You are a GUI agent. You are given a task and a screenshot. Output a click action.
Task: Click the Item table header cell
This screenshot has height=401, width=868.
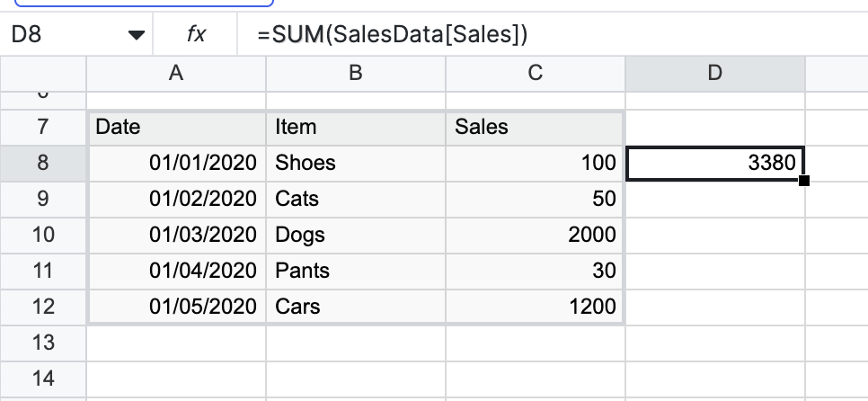(x=356, y=127)
